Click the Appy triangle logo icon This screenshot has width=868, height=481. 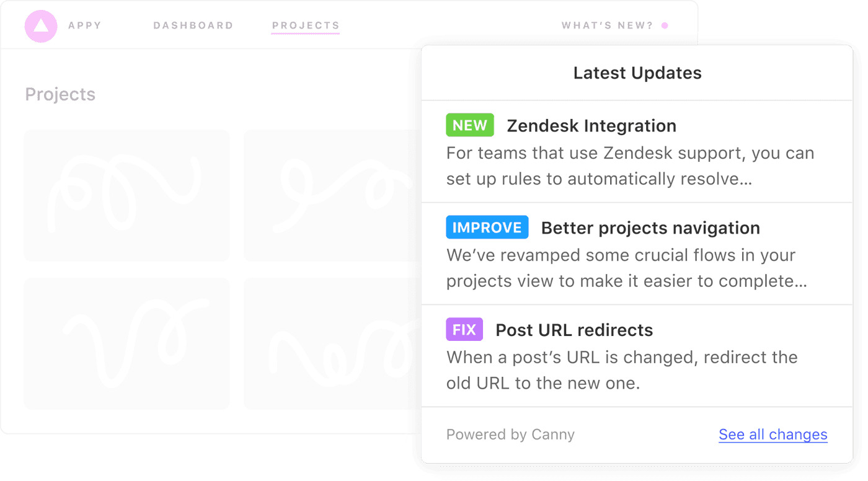pyautogui.click(x=41, y=26)
